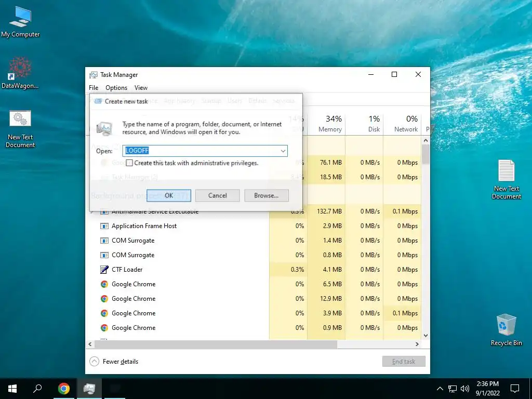Click the Google Chrome process icon using 0.9 MB
Image resolution: width=532 pixels, height=399 pixels.
tap(104, 328)
